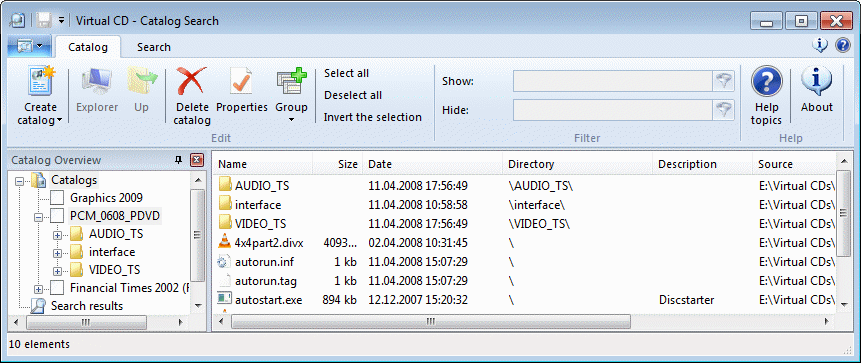Click in the Show filter field
Screen dimensions: 861x363
pos(613,81)
